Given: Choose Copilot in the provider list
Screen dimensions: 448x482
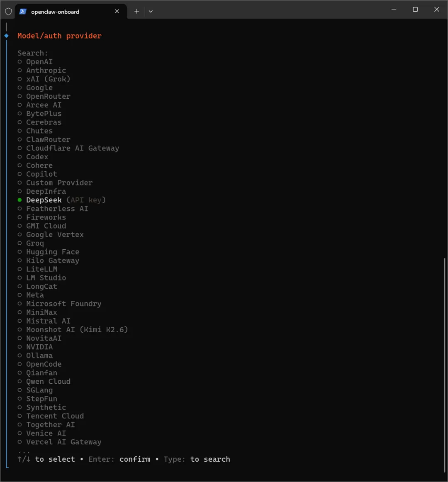Looking at the screenshot, I should (x=37, y=174).
